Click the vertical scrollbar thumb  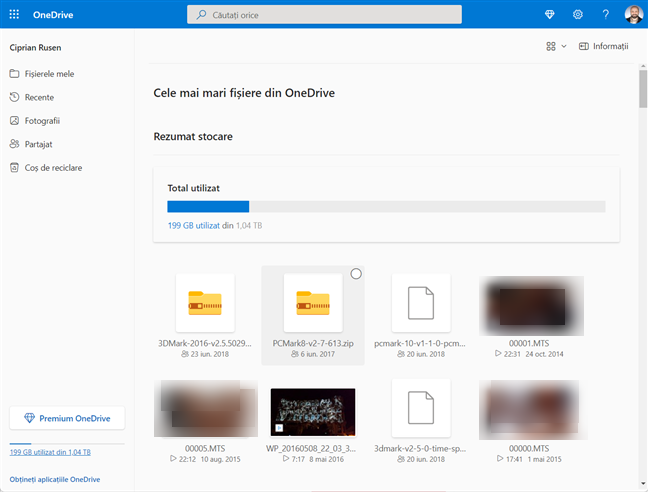643,89
